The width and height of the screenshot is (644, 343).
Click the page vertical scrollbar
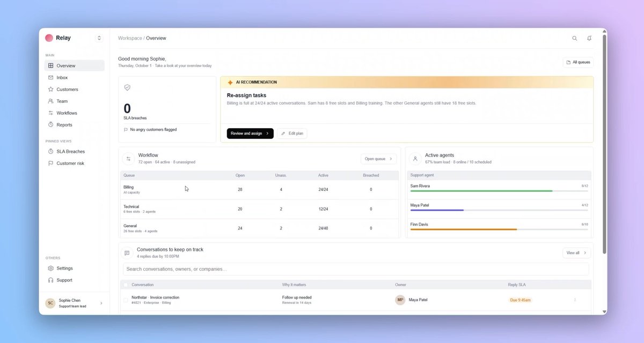(x=605, y=145)
